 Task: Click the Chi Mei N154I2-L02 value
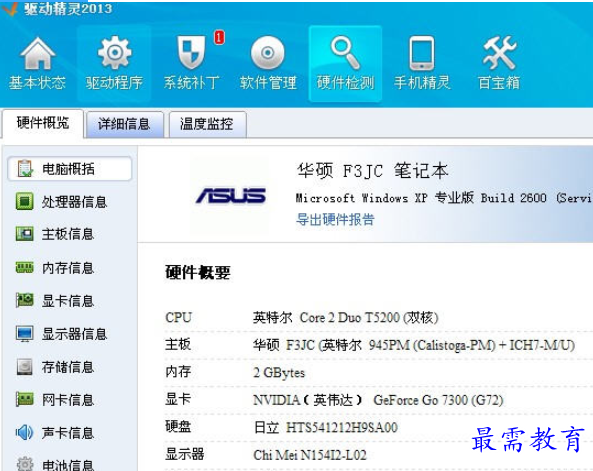[x=310, y=455]
